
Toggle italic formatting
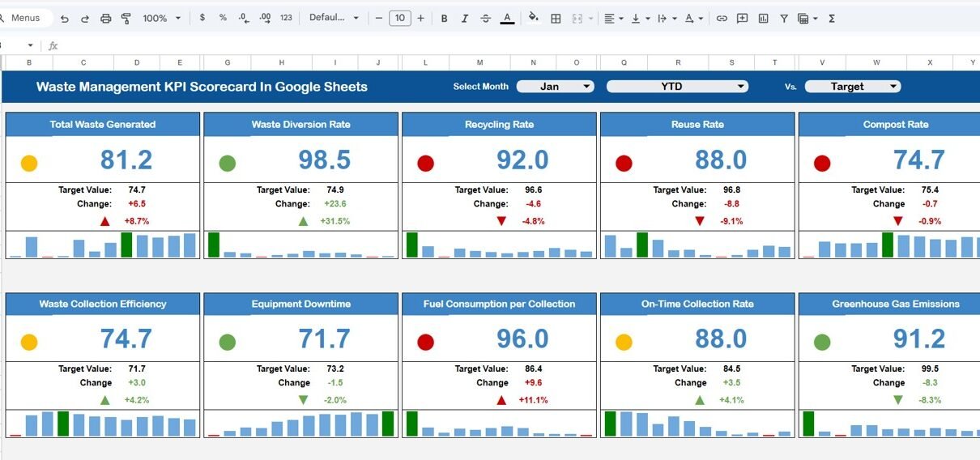464,18
